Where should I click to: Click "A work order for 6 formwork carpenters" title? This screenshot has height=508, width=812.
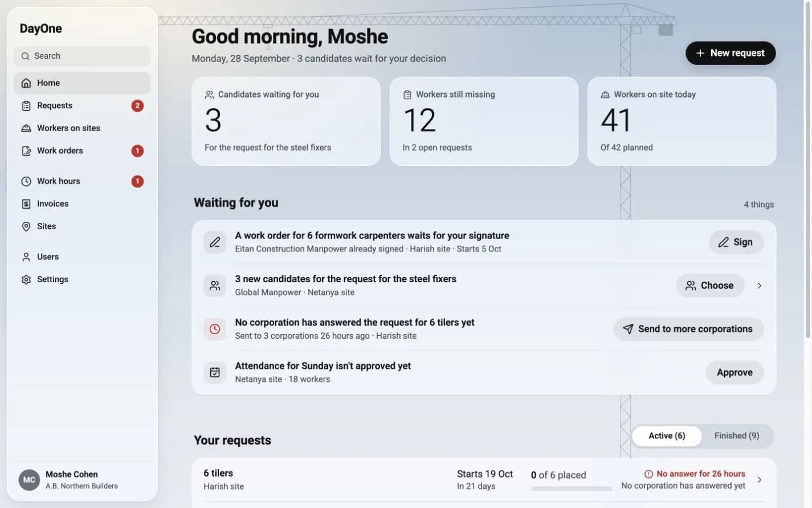[372, 235]
